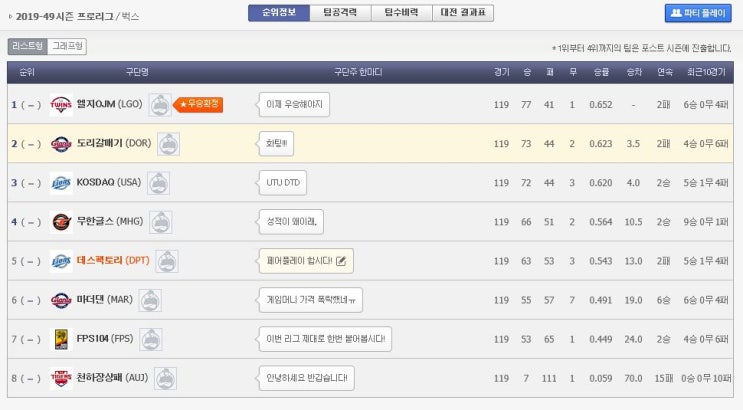Click win rate 0.059 for 천하장상패
This screenshot has width=743, height=410.
point(601,379)
